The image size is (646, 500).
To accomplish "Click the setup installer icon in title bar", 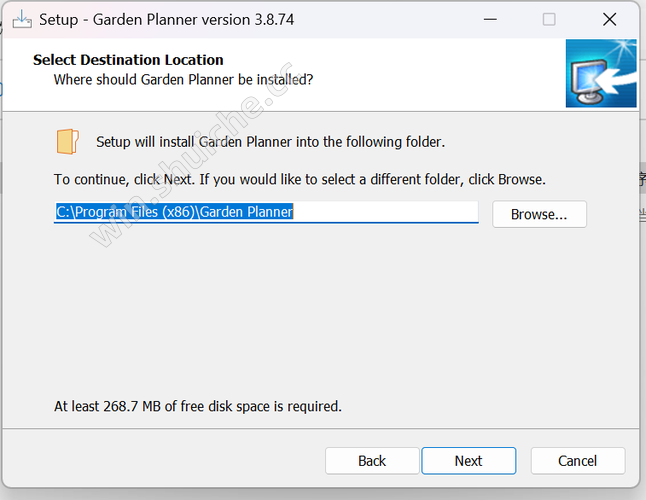I will click(x=22, y=19).
